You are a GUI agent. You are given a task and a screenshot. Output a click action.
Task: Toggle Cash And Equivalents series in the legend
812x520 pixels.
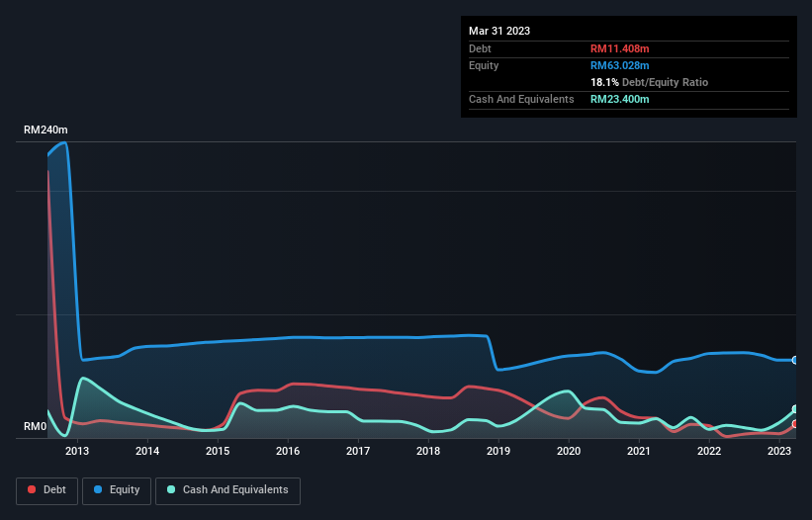[x=227, y=490]
